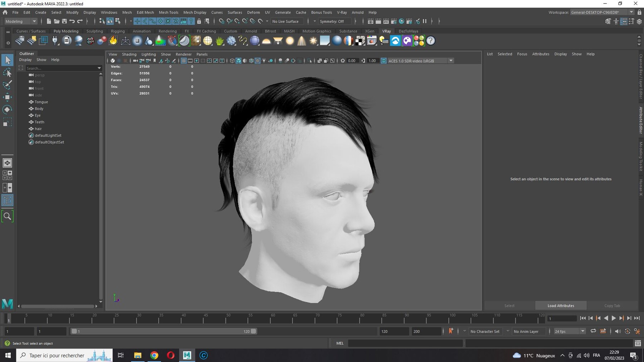Click the V-Ray help question mark shelf icon
The height and width of the screenshot is (362, 644).
click(430, 41)
